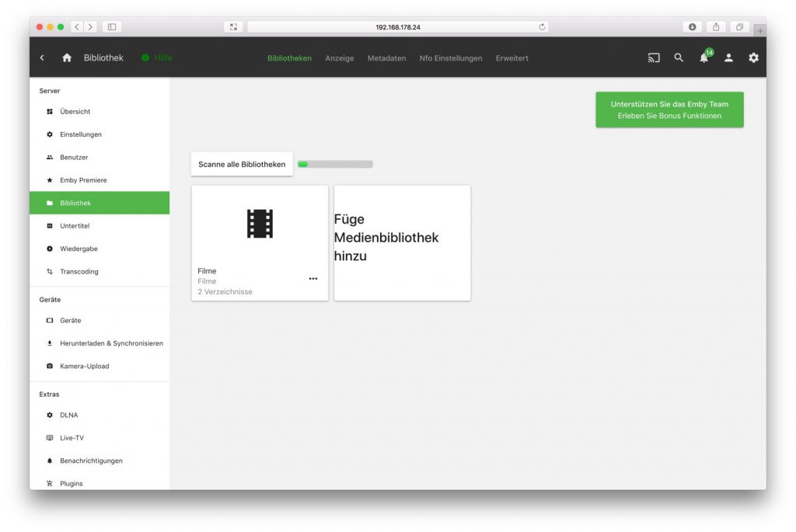The height and width of the screenshot is (532, 796).
Task: Click the Herunterladen download icon
Action: (x=50, y=343)
